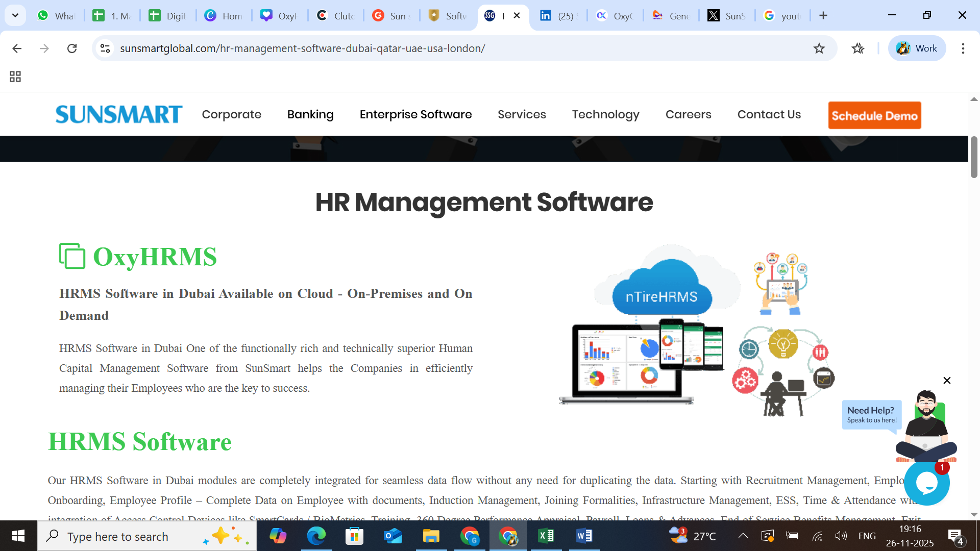This screenshot has width=980, height=551.
Task: Open the Windows Start menu
Action: pos(18,536)
